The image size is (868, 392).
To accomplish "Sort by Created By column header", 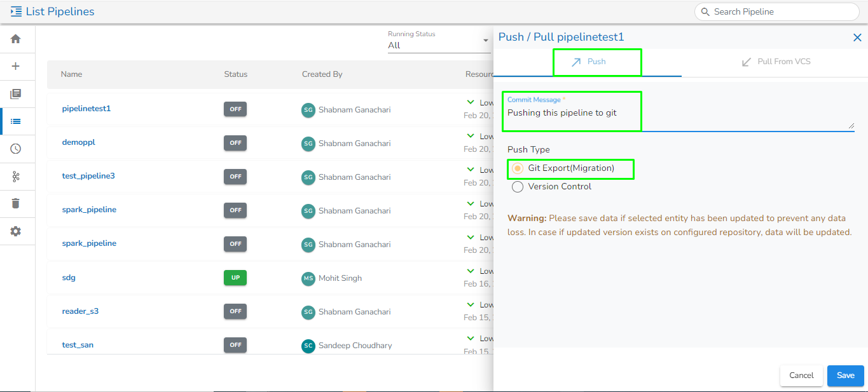I will tap(322, 74).
